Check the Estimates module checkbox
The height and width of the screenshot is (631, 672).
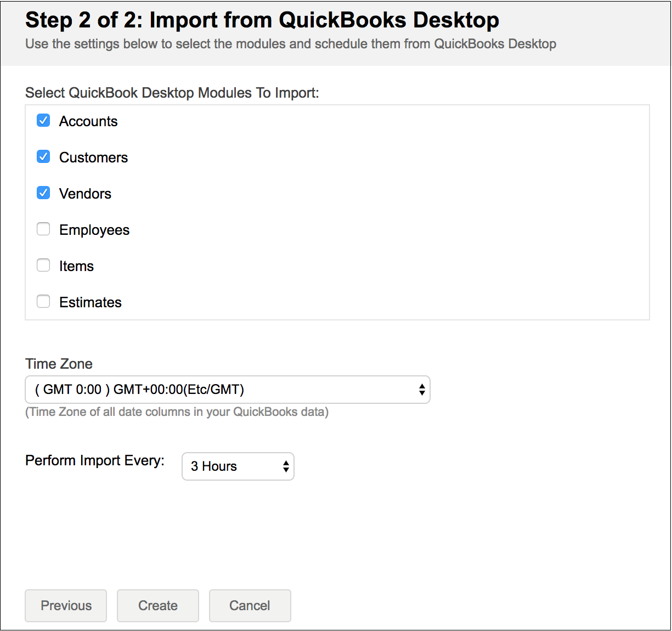(x=43, y=302)
